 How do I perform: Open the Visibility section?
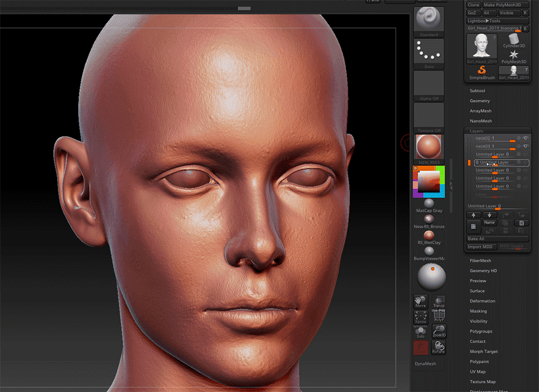[x=479, y=321]
